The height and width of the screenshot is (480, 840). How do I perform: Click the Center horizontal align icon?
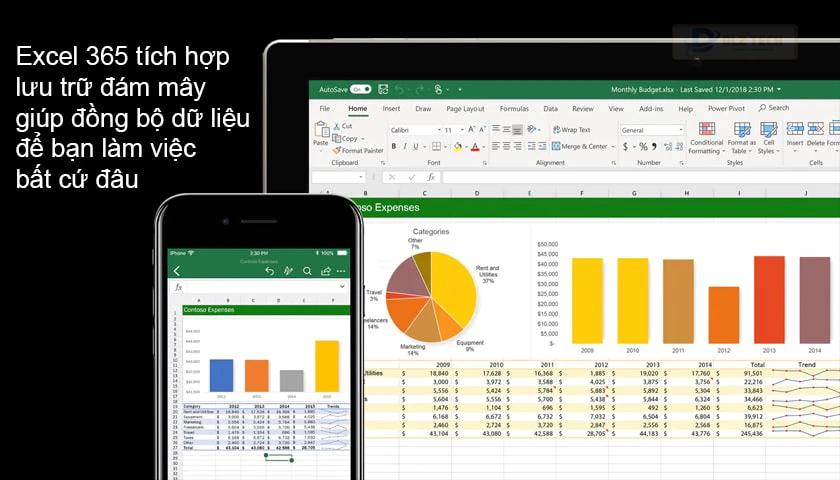[x=506, y=146]
